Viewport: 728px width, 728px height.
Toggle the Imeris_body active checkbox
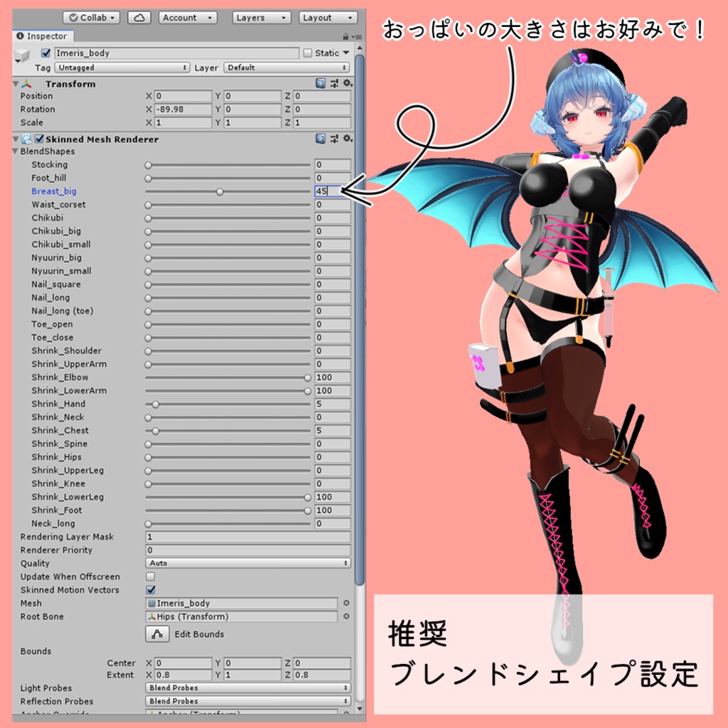pyautogui.click(x=45, y=53)
